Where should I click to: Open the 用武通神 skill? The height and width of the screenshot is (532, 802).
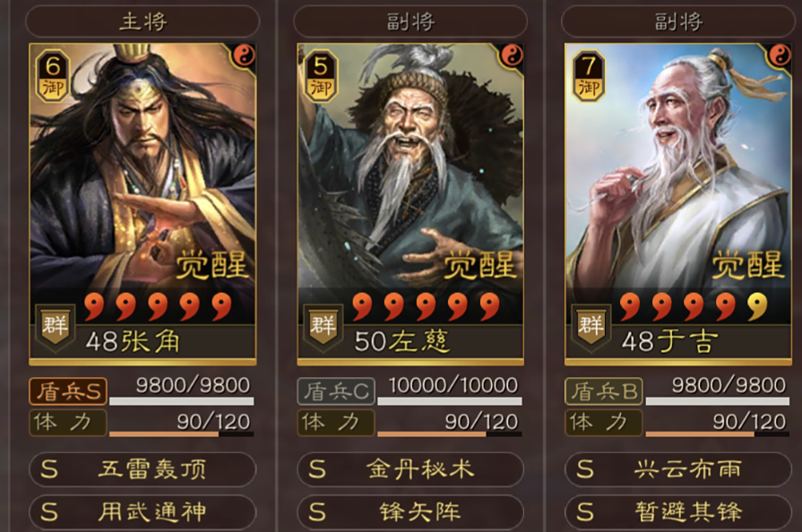click(142, 511)
